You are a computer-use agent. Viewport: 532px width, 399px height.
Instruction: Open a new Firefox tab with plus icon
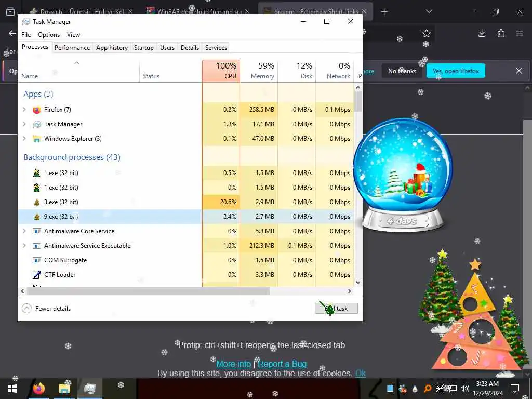(x=384, y=12)
